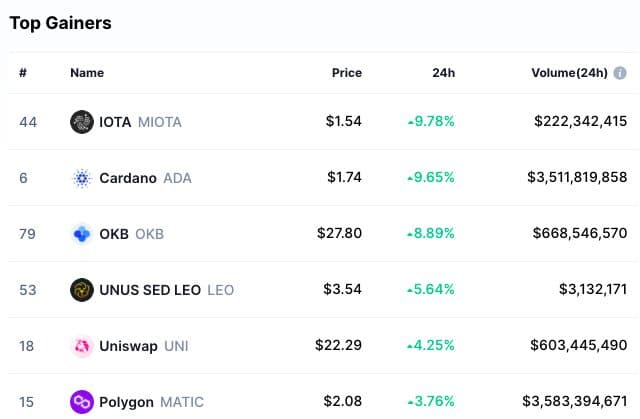Sort by the # rank column header
This screenshot has width=640, height=419.
tap(24, 73)
